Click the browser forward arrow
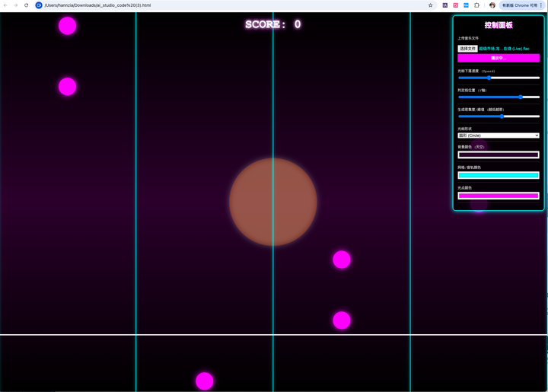The width and height of the screenshot is (548, 392). click(x=15, y=5)
